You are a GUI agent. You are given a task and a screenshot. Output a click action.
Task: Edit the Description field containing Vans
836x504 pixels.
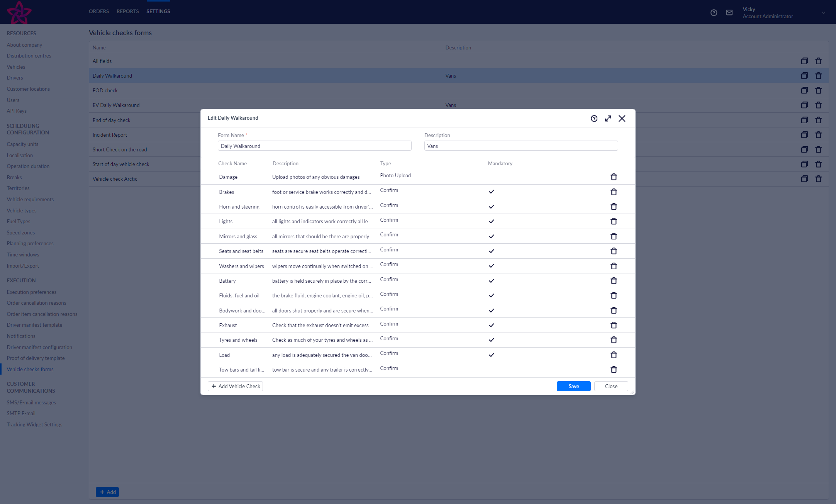tap(521, 146)
